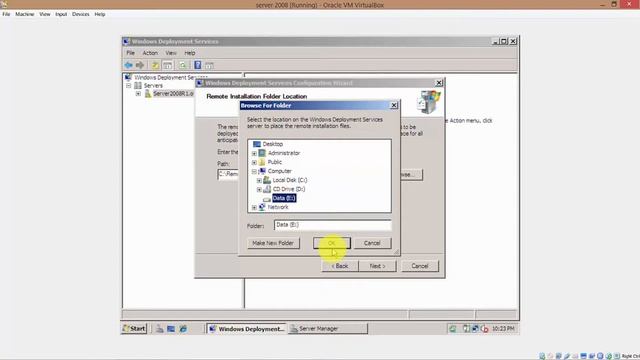Click Next in the configuration wizard
Screen dimensions: 640x360
(377, 266)
